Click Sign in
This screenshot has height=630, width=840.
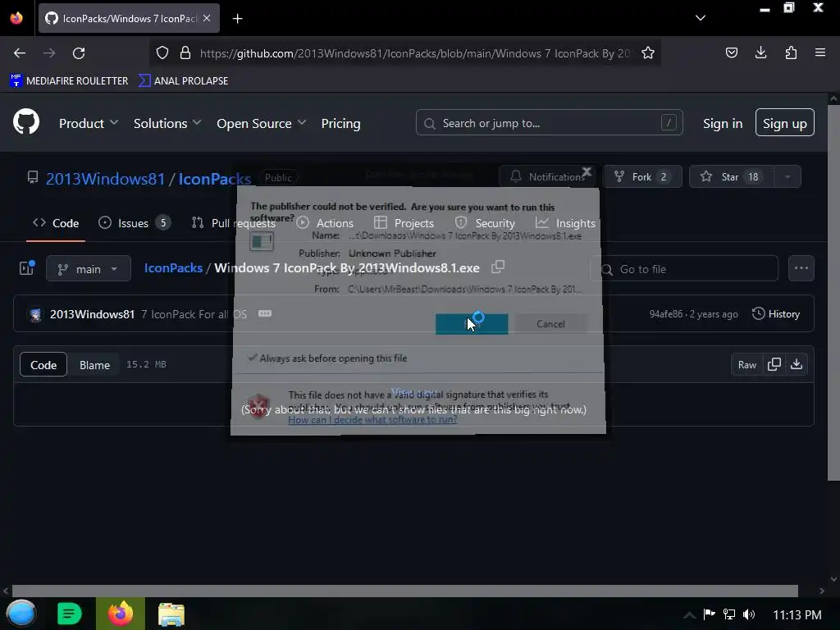723,123
